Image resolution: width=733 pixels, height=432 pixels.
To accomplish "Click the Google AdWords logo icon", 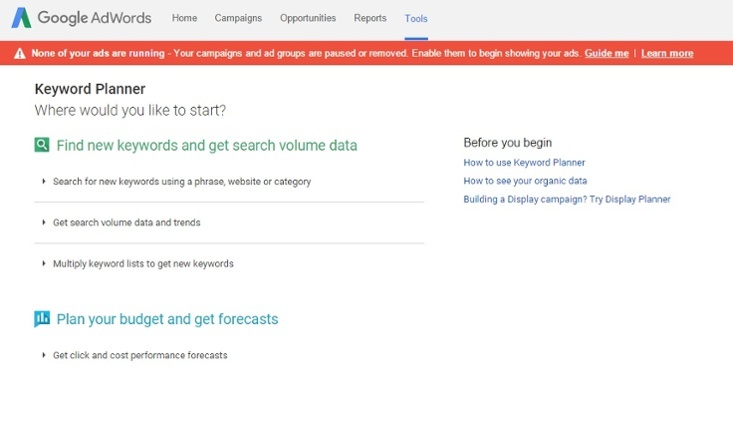I will coord(21,18).
